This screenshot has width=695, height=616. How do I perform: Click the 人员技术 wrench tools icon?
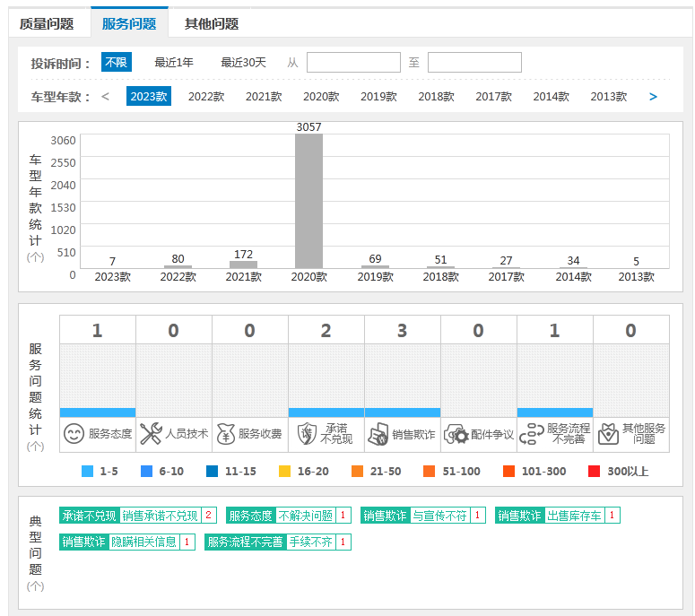pyautogui.click(x=151, y=434)
